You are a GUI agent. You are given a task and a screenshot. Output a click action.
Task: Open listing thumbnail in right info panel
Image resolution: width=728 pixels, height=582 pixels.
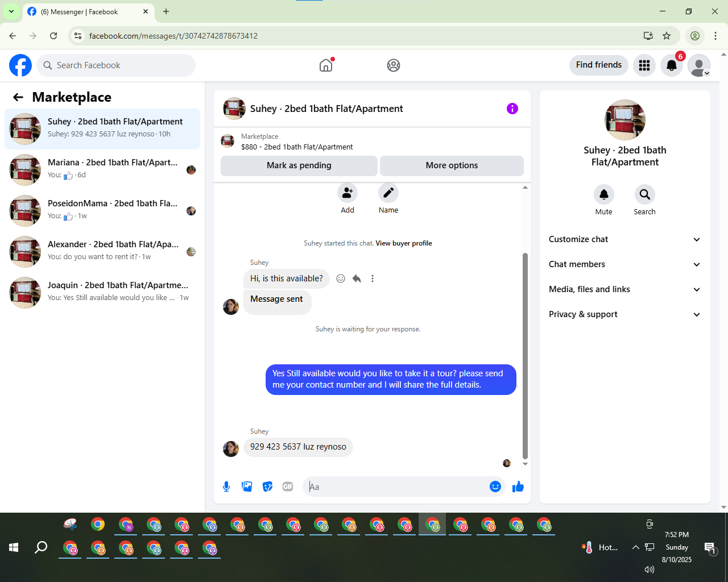pyautogui.click(x=625, y=120)
